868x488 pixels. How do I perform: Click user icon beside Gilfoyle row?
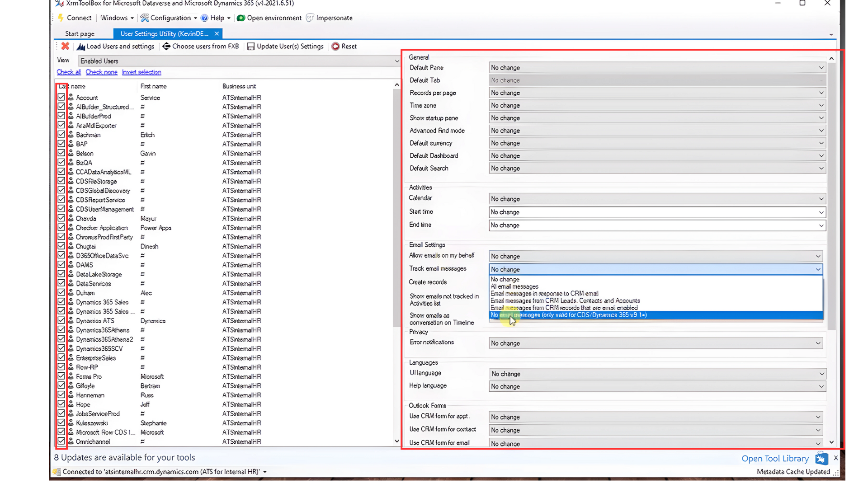click(71, 386)
